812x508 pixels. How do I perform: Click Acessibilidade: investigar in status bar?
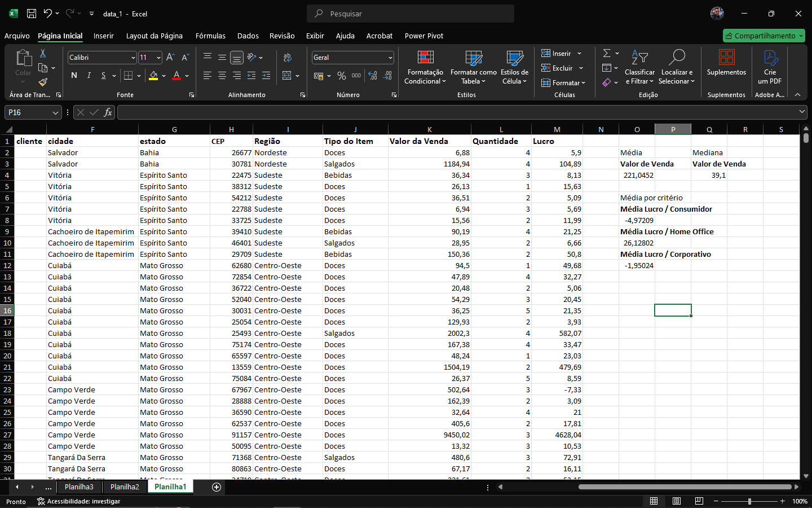(x=78, y=501)
